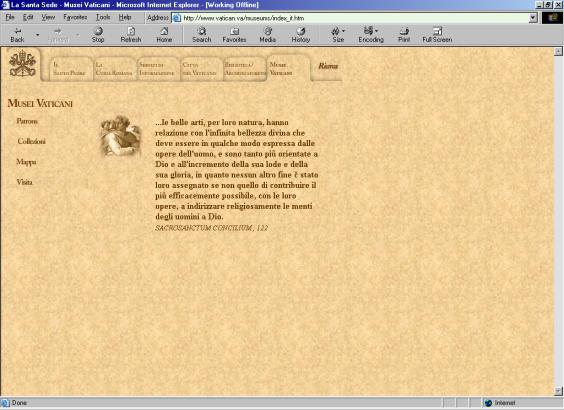The image size is (564, 410).
Task: Expand the address bar dropdown arrow
Action: 533,18
